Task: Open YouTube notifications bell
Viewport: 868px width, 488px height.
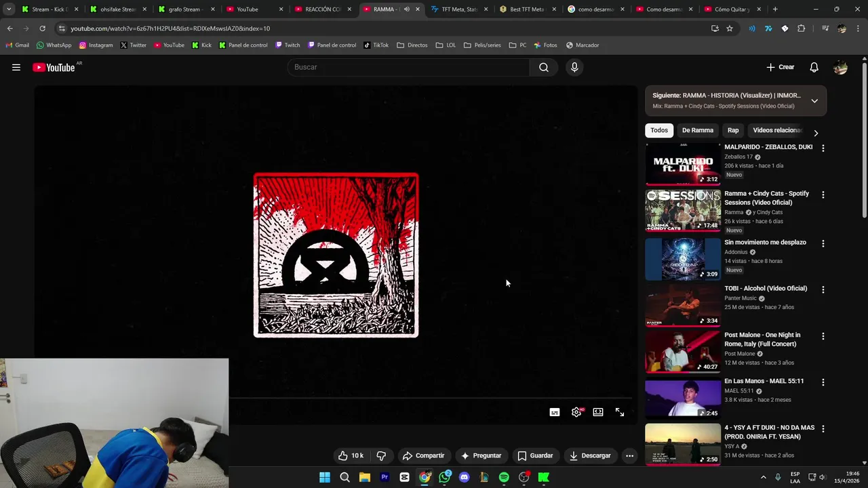Action: pos(814,67)
